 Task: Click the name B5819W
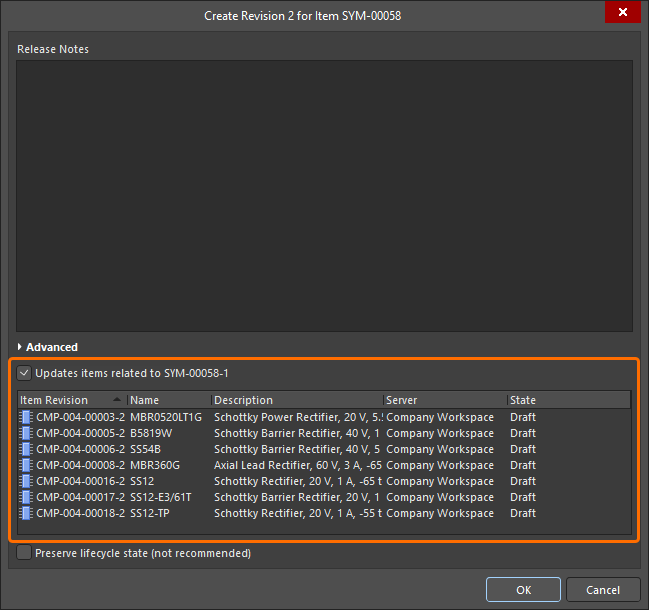coord(151,433)
